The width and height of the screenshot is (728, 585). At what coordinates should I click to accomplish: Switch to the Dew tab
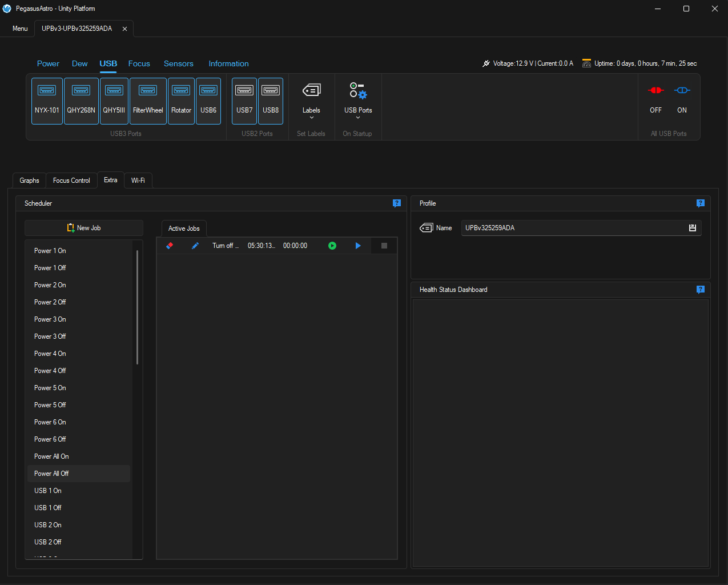click(80, 63)
